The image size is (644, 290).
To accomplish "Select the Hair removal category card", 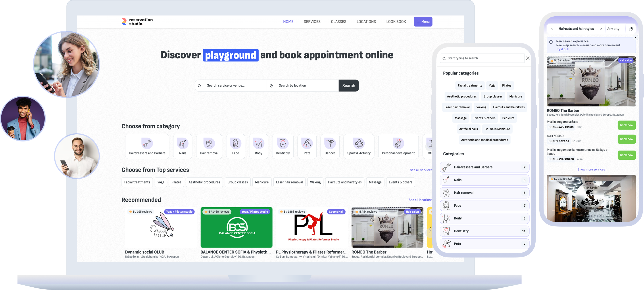I will click(209, 146).
